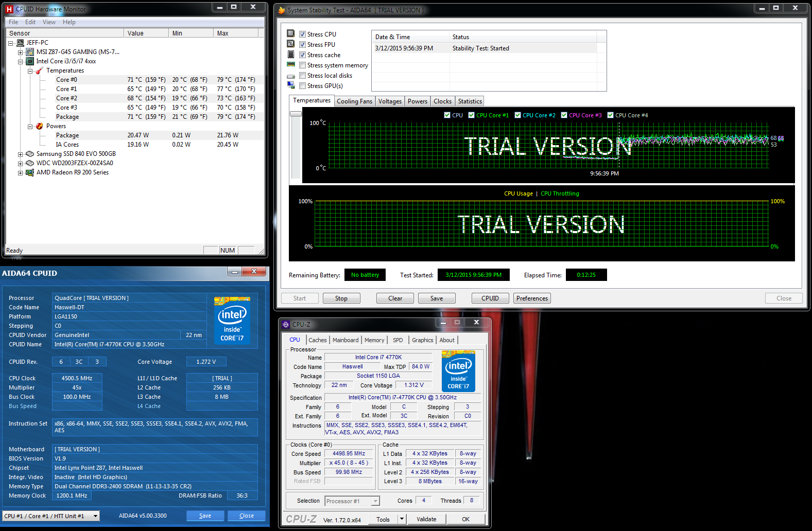Click the Save button in stability test
The height and width of the screenshot is (531, 812).
coord(437,298)
